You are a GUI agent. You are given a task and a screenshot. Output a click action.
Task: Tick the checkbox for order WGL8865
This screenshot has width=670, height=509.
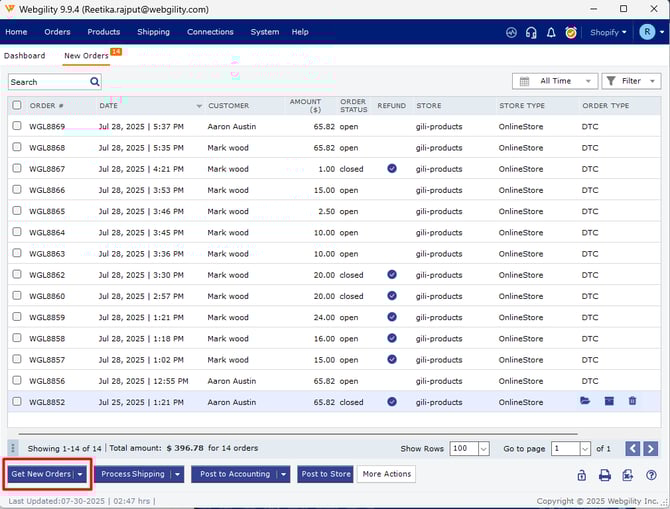tap(16, 211)
